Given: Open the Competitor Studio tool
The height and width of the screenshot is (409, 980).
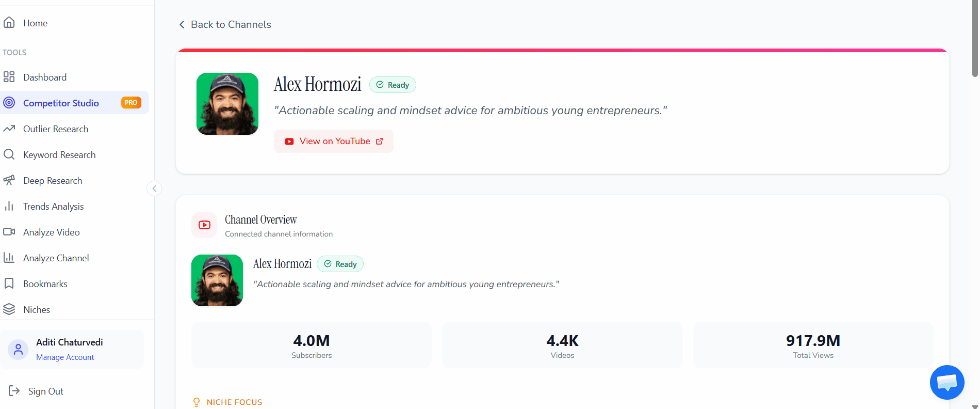Looking at the screenshot, I should (61, 103).
